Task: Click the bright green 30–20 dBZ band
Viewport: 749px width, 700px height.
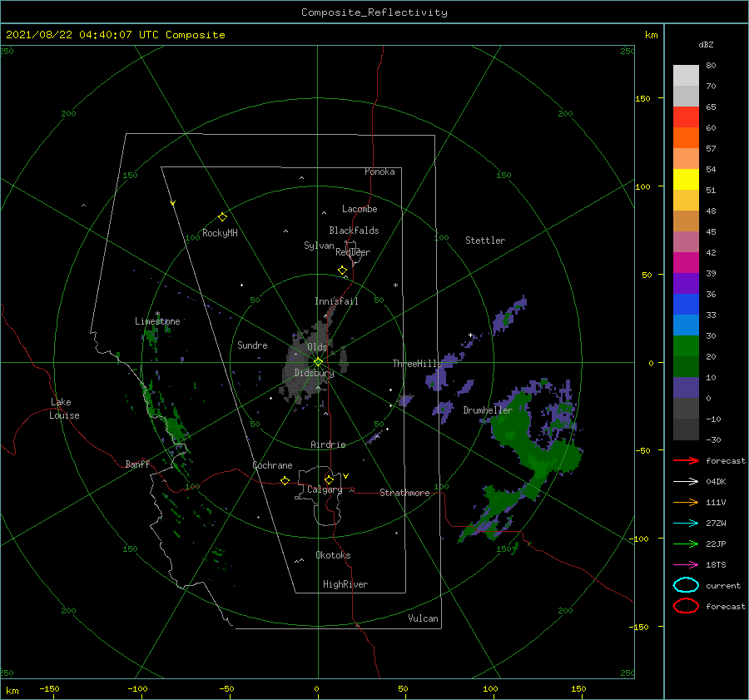Action: coord(686,346)
